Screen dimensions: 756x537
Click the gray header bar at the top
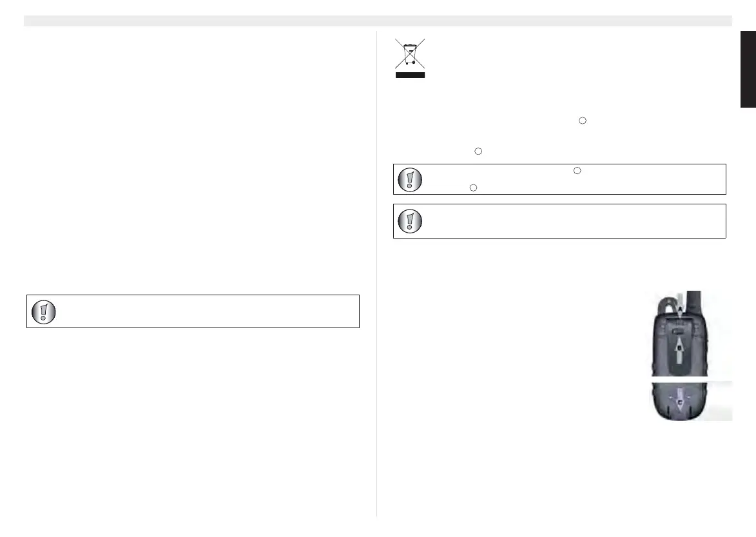pos(378,21)
